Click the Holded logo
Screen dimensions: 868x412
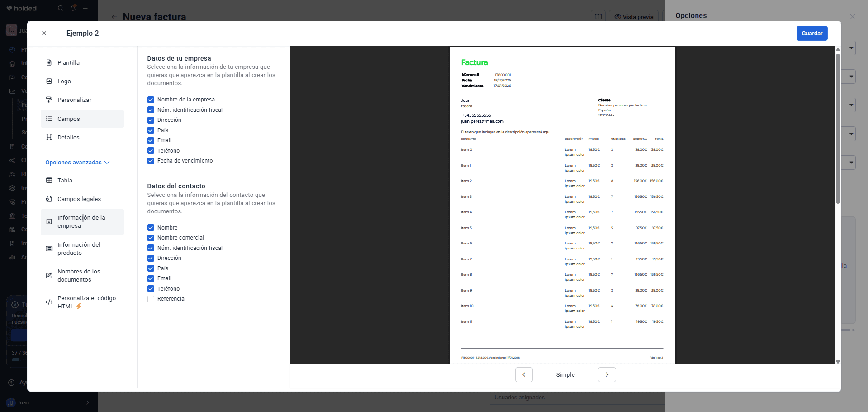[x=21, y=8]
